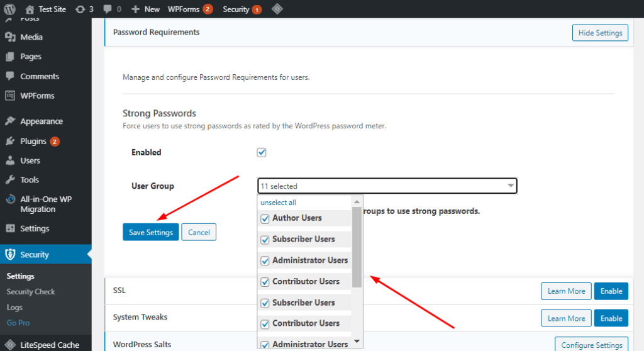Open WPForms from the sidebar icon
Screen dimensions: 644x351
coord(10,96)
